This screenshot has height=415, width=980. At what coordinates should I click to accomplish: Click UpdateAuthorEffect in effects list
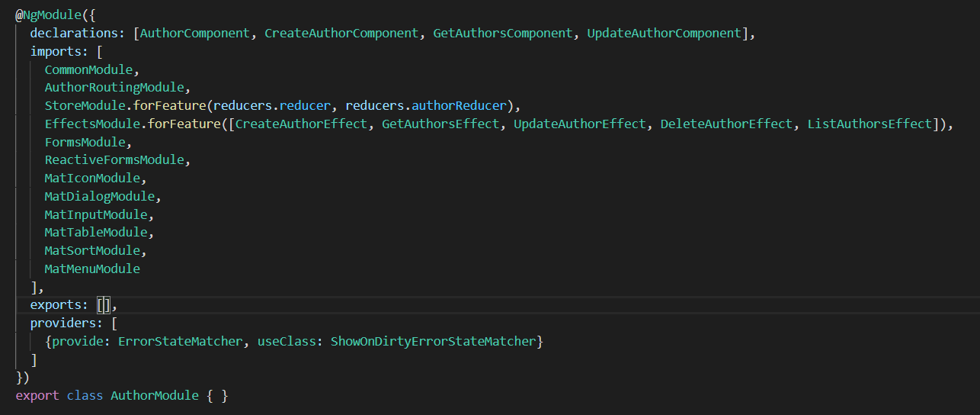click(580, 124)
